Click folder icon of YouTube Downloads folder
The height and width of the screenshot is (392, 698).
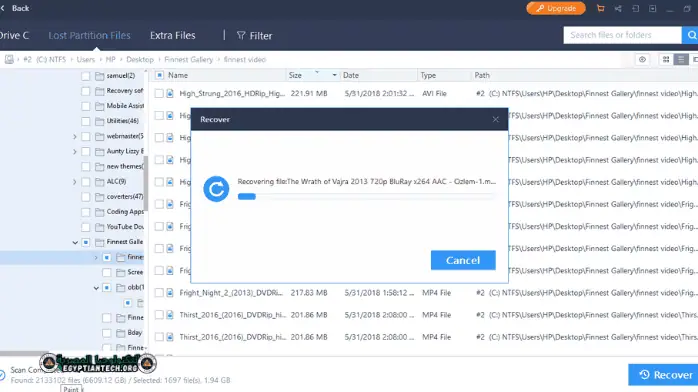(100, 227)
